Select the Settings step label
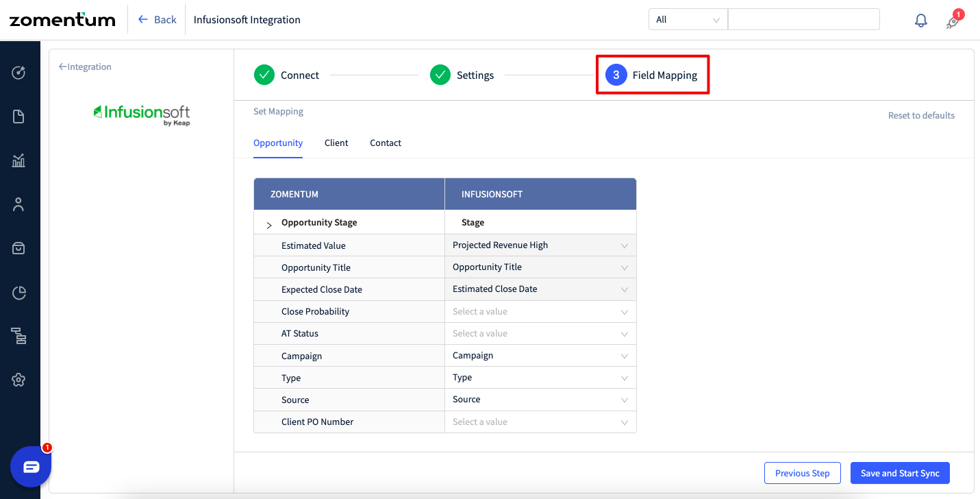980x499 pixels. 475,75
